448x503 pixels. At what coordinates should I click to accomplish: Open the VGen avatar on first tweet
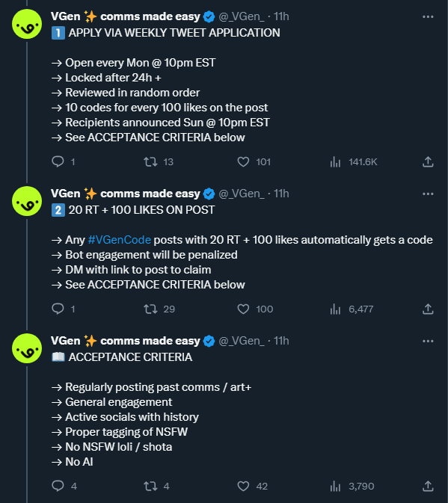pyautogui.click(x=27, y=24)
